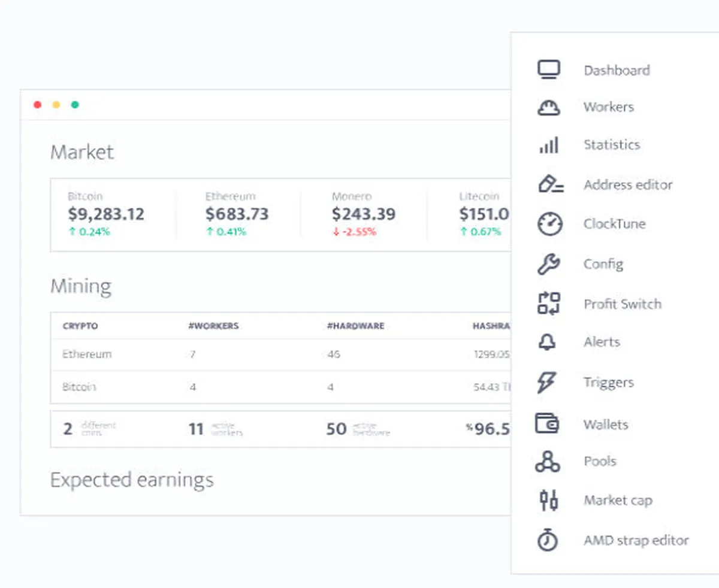The image size is (719, 588).
Task: Select the Alerts menu label
Action: point(602,342)
